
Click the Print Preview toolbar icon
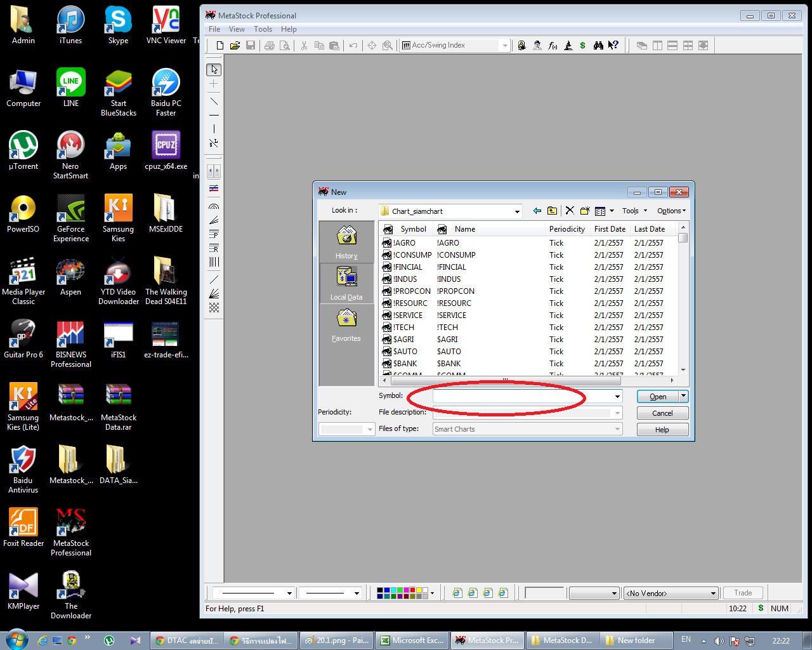(285, 46)
